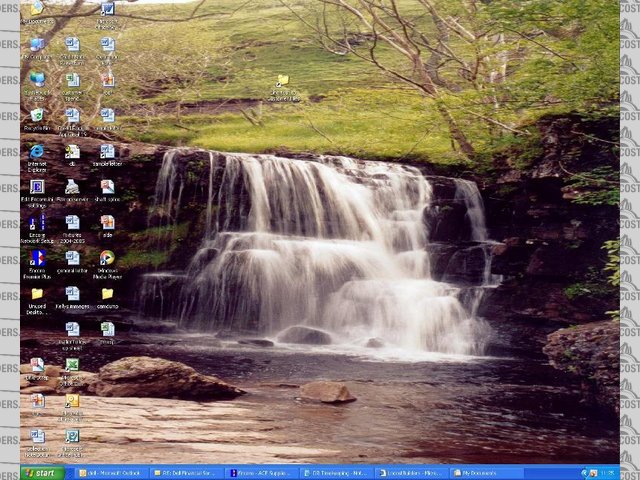
Task: Launch Windows Media Player from the desktop
Action: coord(107,259)
